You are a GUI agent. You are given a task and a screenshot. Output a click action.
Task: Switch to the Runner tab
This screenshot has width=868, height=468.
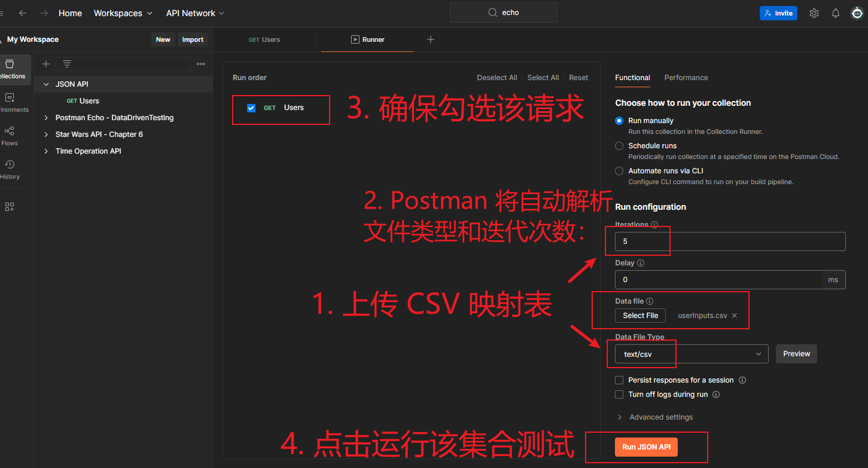368,39
